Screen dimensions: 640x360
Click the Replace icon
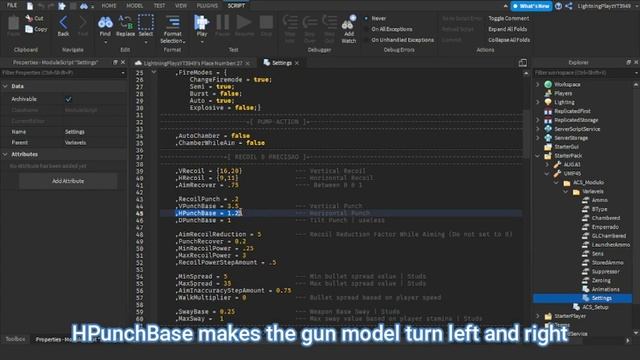click(125, 22)
